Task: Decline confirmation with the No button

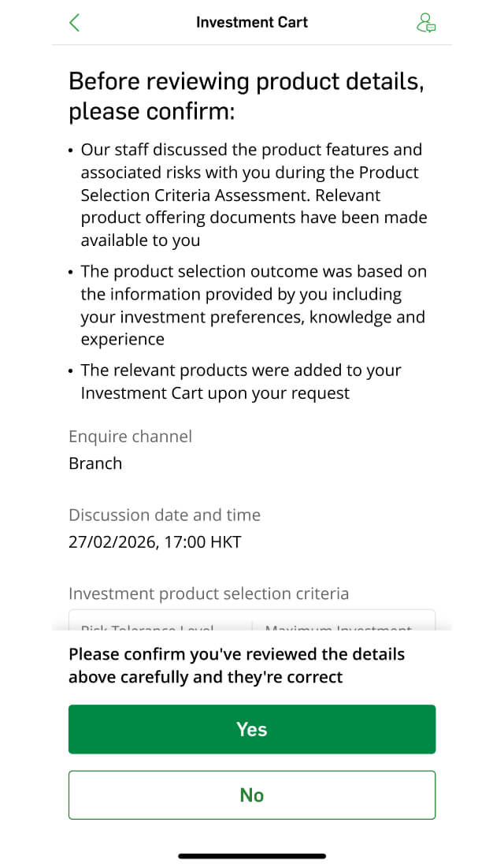Action: pos(252,794)
